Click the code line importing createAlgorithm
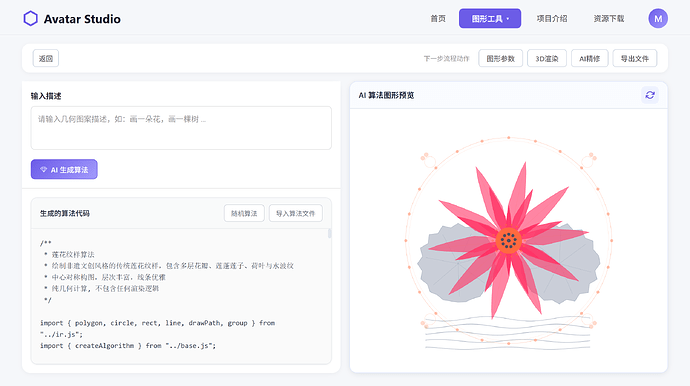690x386 pixels. coord(128,346)
